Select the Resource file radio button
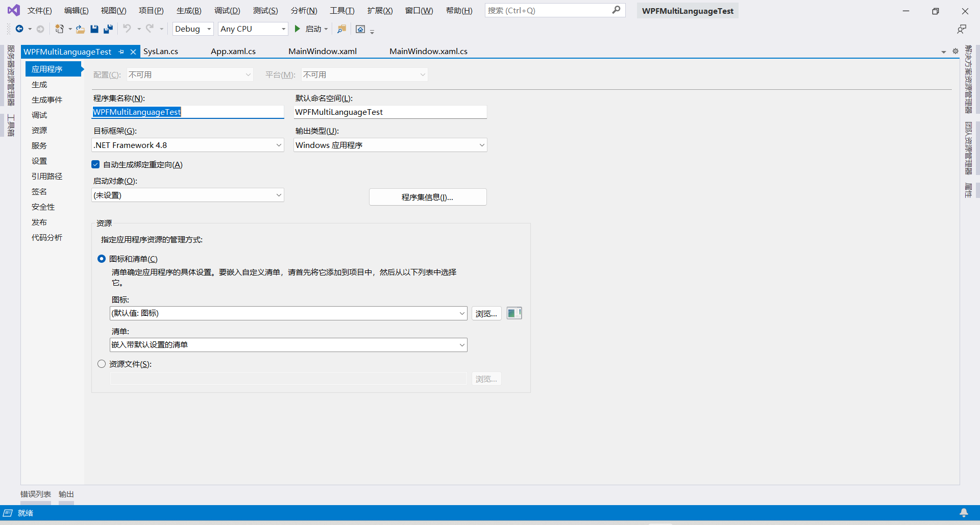 pos(102,364)
